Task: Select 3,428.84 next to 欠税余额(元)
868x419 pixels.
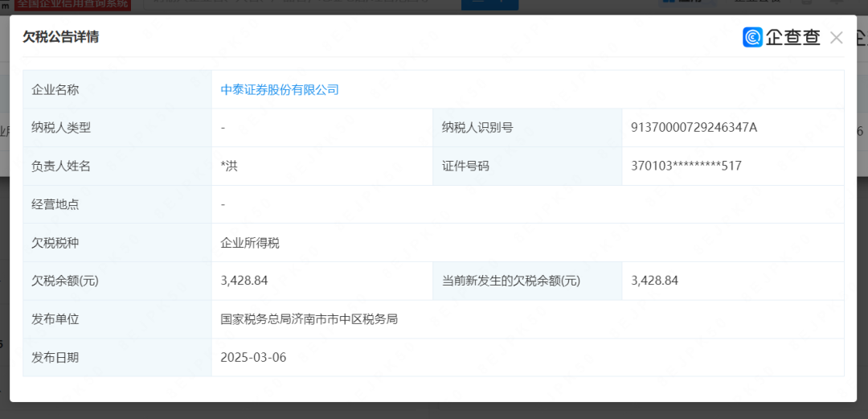Action: tap(244, 281)
